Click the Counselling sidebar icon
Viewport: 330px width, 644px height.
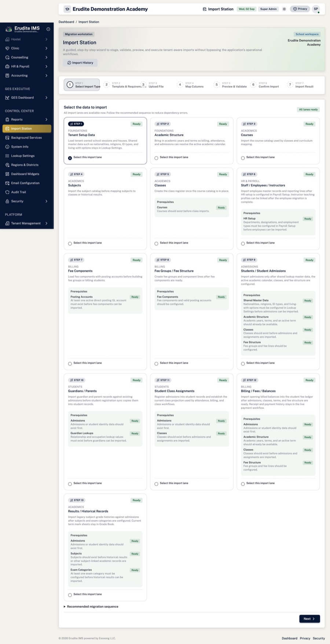[7, 57]
